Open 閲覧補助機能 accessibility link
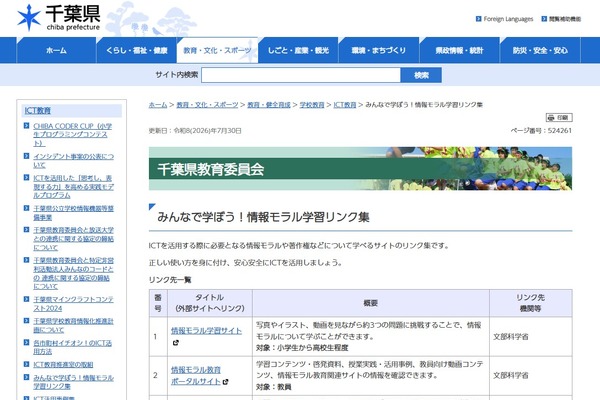 [x=565, y=19]
